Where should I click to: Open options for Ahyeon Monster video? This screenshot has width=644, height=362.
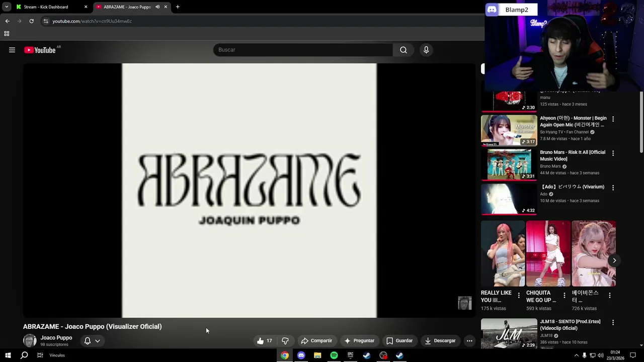coord(613,119)
